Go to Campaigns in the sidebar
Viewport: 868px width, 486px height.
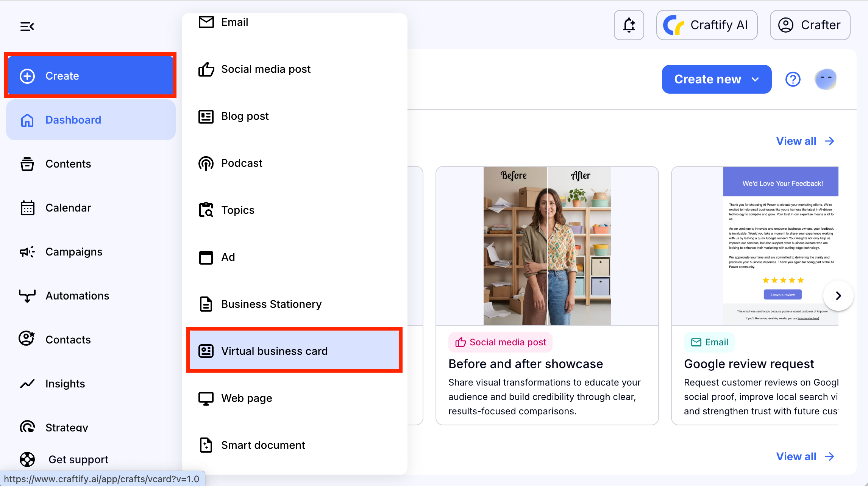[x=73, y=252]
